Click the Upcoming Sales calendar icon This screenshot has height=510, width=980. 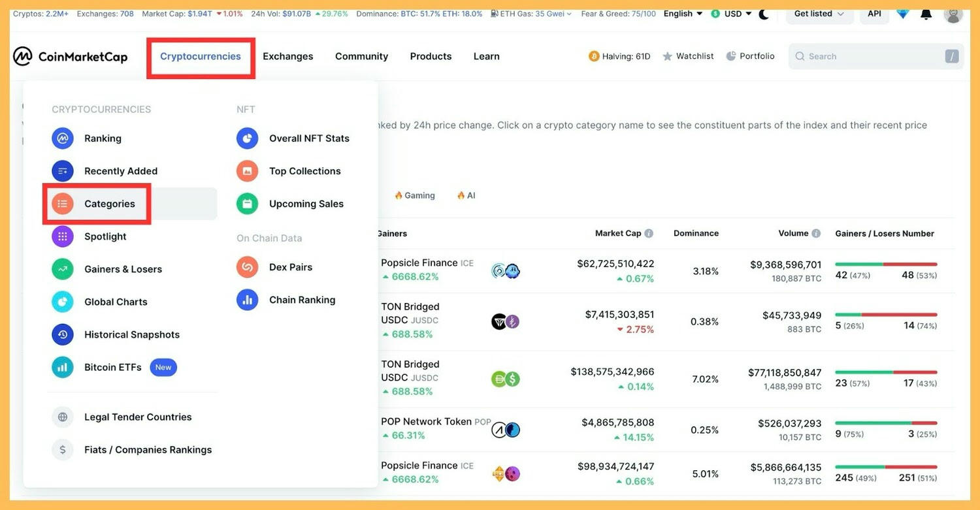click(x=248, y=204)
